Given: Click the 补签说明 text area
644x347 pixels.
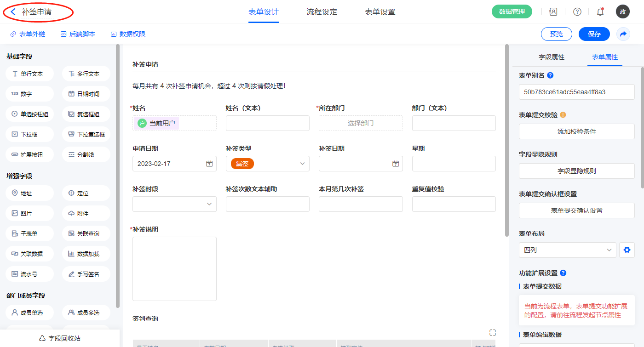Looking at the screenshot, I should (174, 268).
